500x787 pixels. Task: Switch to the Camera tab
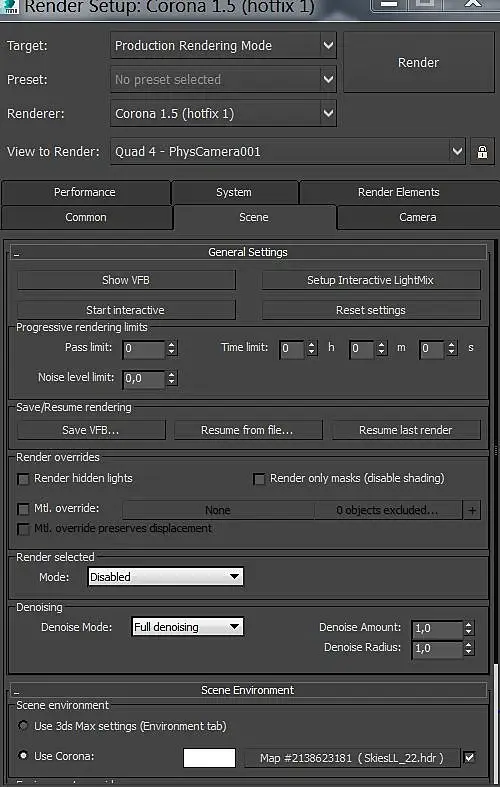point(418,217)
